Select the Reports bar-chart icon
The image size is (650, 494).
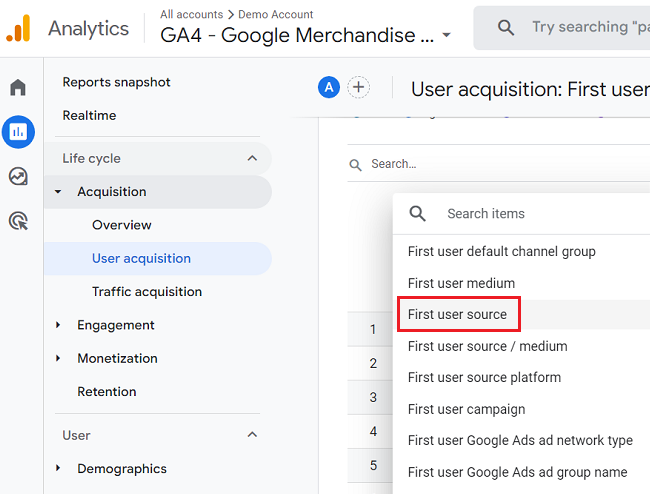[x=18, y=132]
